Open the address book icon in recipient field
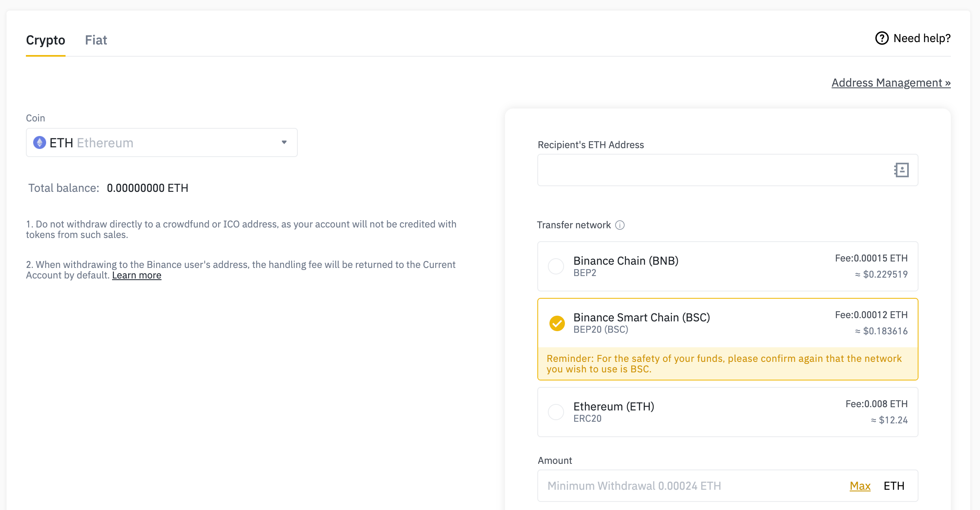This screenshot has width=980, height=510. point(902,170)
